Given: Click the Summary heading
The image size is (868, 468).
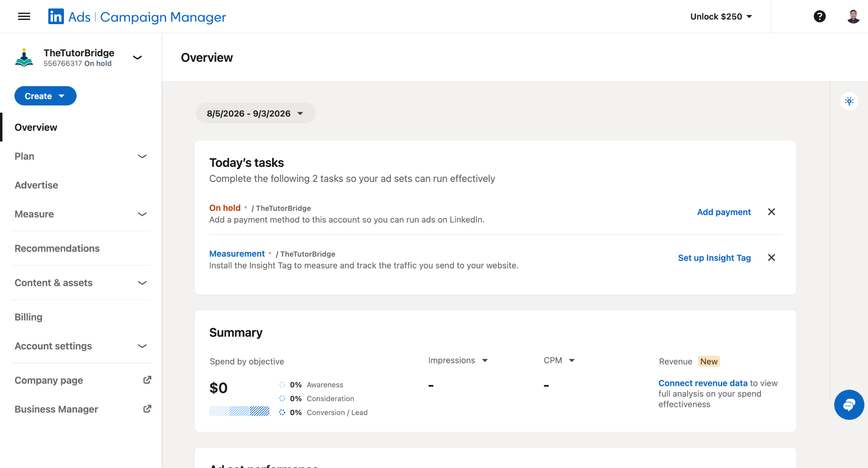Looking at the screenshot, I should point(236,332).
